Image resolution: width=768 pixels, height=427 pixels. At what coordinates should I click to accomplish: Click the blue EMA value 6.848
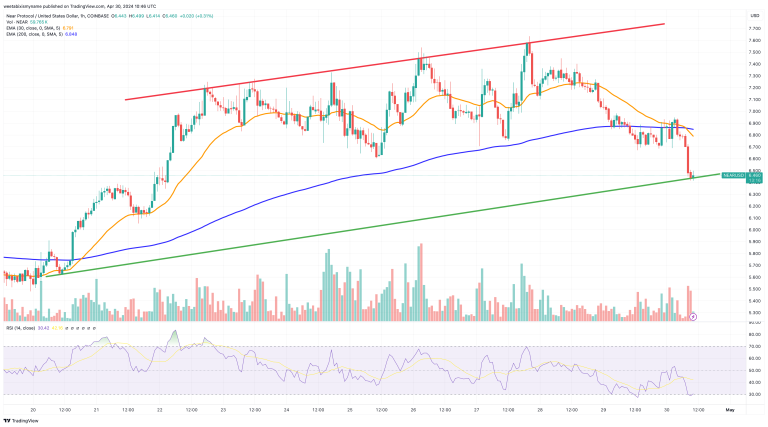[71, 34]
